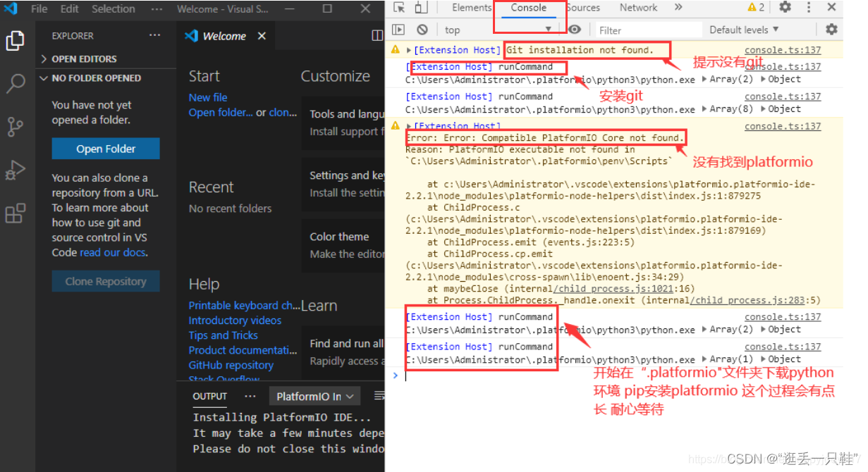Open the Explorer view in activity bar
This screenshot has height=472, width=868.
(x=16, y=41)
